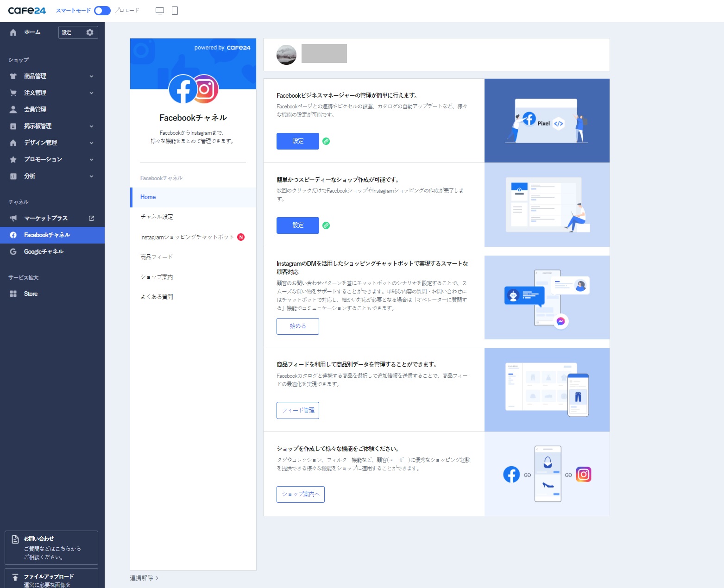The width and height of the screenshot is (724, 588).
Task: Expand the 注文管理 chevron
Action: [x=91, y=93]
